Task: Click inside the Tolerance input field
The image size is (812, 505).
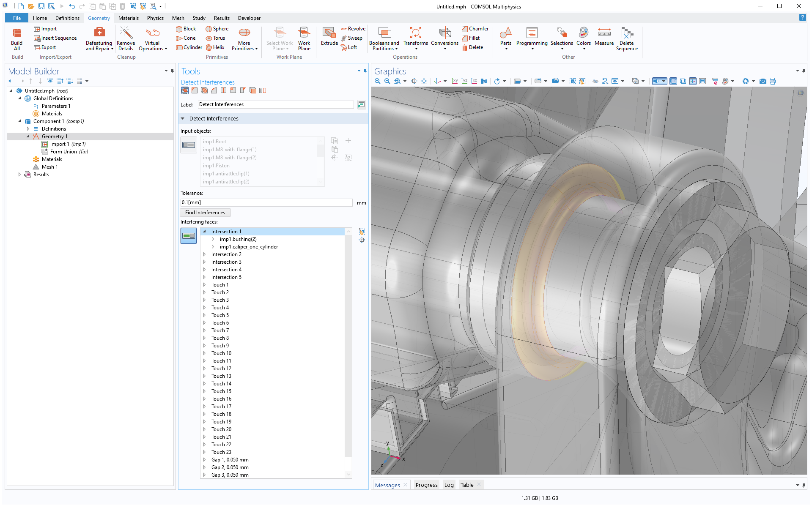Action: pos(266,202)
